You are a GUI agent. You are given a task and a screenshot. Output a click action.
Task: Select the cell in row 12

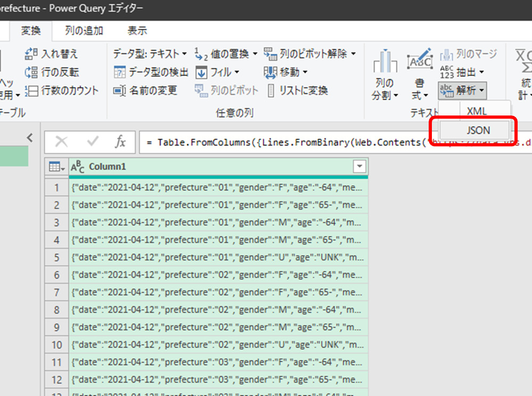click(x=218, y=379)
